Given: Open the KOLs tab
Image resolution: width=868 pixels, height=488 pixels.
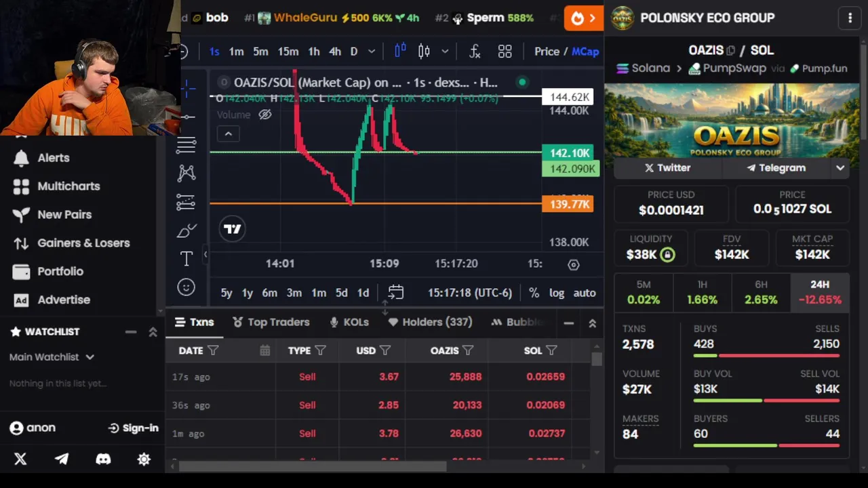Looking at the screenshot, I should pyautogui.click(x=349, y=323).
